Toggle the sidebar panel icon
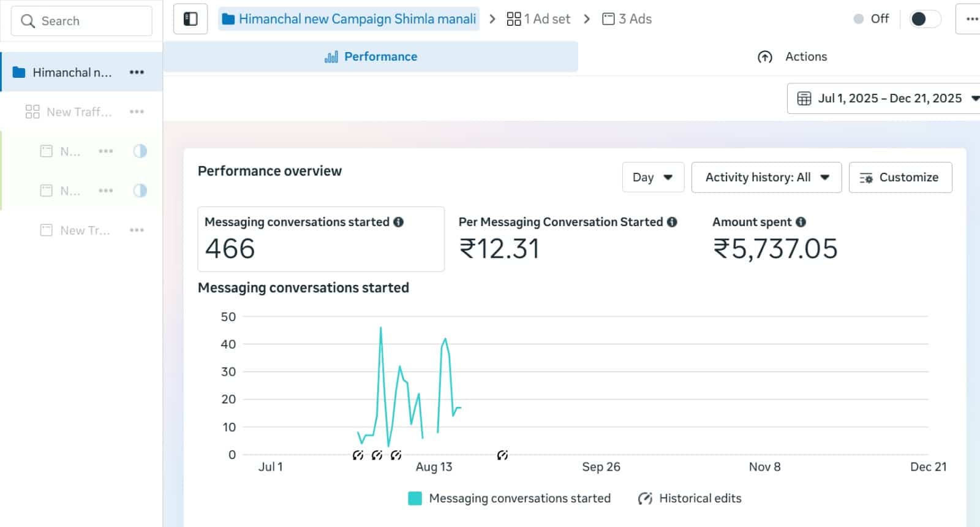 [x=190, y=19]
